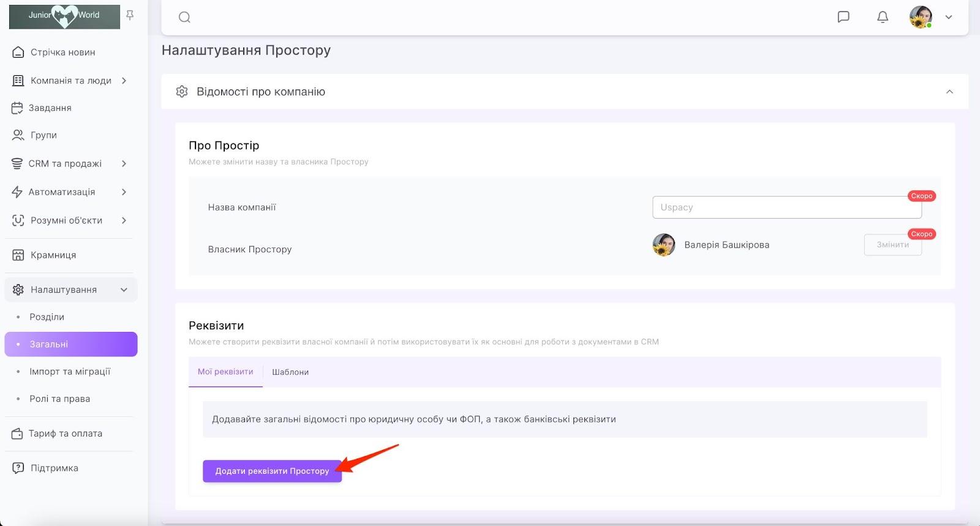Click Змінити owner button
This screenshot has height=526, width=980.
click(892, 245)
